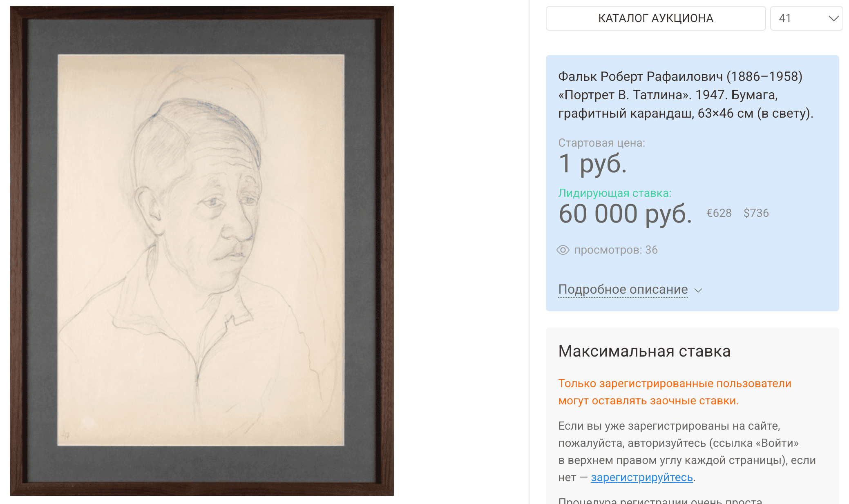Click the Лидирующая ставка label

[x=615, y=193]
